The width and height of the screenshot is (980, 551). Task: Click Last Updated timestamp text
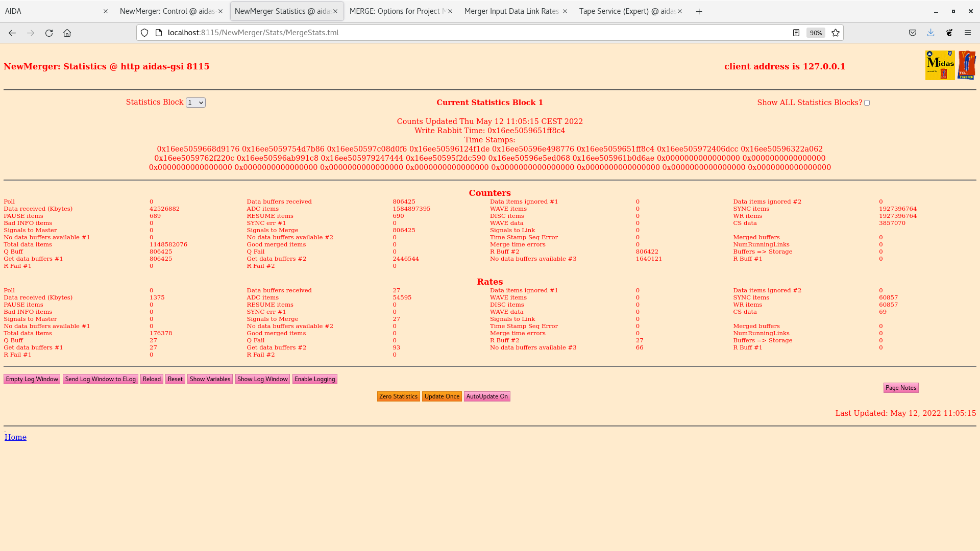[x=905, y=413]
